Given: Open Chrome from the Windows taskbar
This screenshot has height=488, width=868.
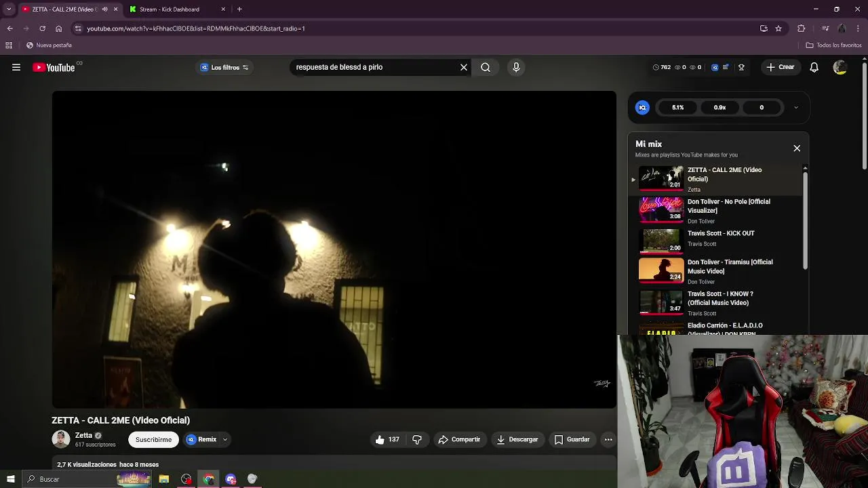Looking at the screenshot, I should (x=209, y=479).
